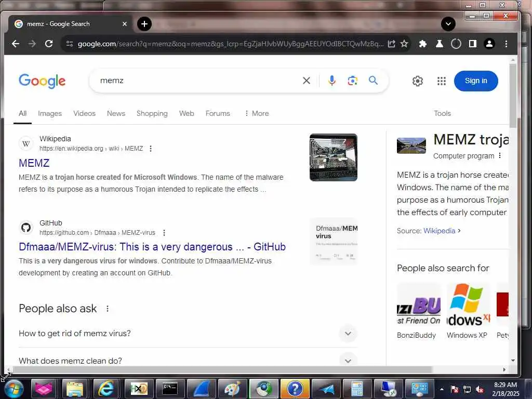Expand the More search filters menu

click(x=257, y=113)
